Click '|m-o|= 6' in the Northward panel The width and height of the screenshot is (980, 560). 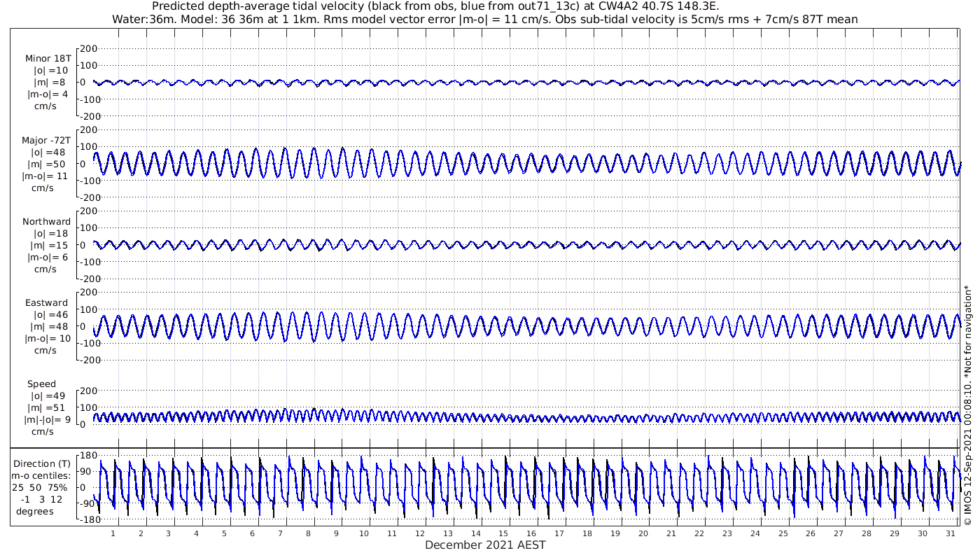[x=48, y=258]
